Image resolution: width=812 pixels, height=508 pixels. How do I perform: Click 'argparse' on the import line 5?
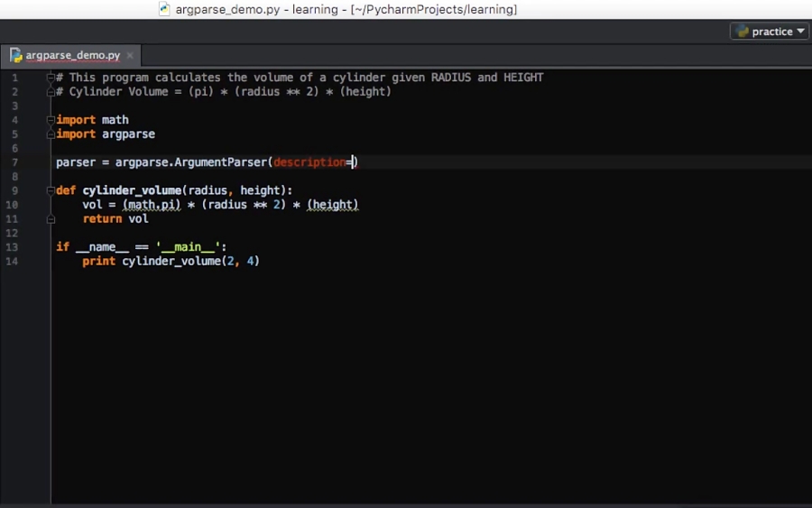(128, 134)
